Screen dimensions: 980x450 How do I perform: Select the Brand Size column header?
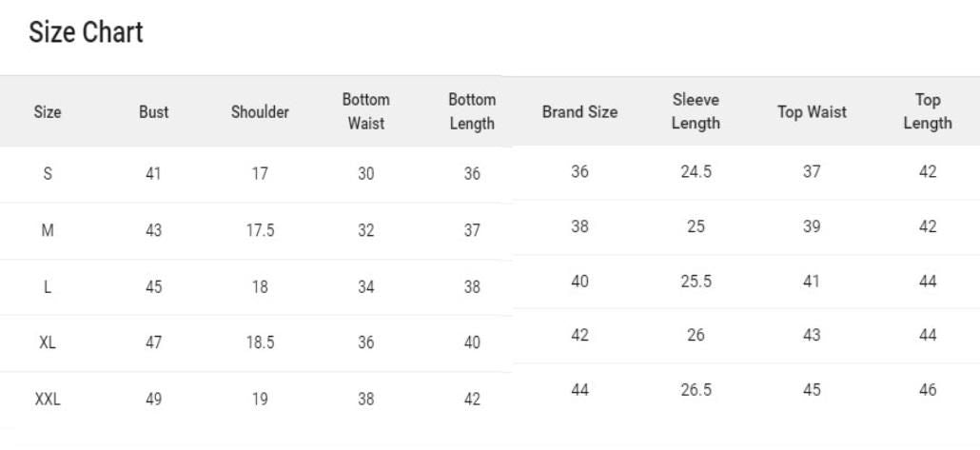(579, 112)
